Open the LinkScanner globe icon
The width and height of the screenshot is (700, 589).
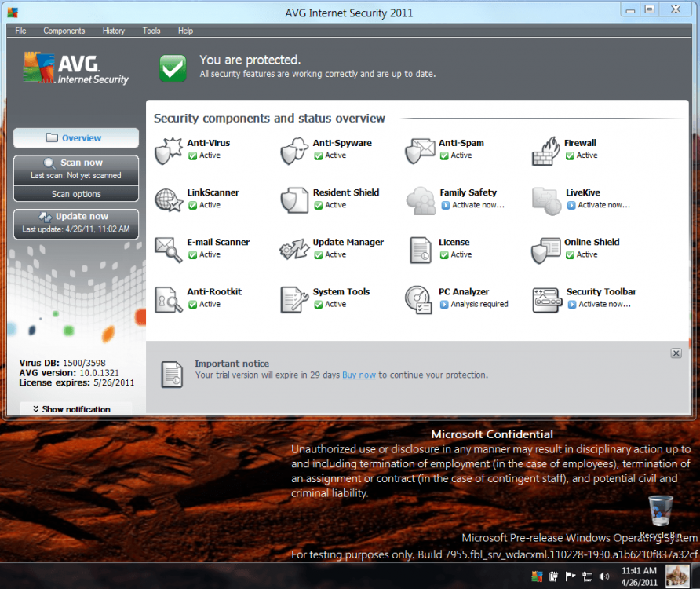pos(168,199)
